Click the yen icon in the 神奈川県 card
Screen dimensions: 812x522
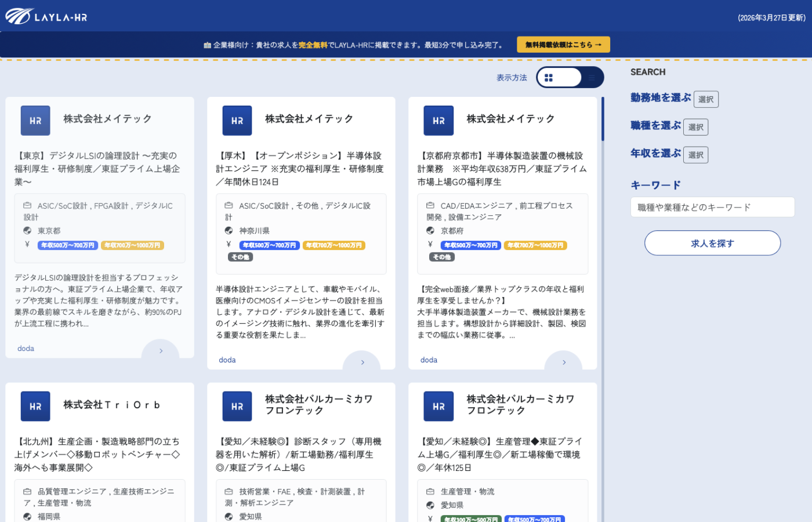(x=229, y=245)
